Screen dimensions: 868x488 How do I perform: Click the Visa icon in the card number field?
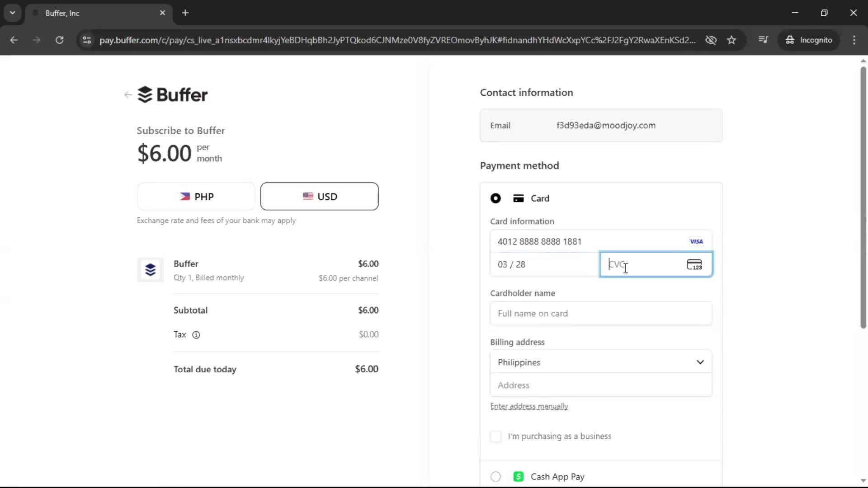click(696, 241)
